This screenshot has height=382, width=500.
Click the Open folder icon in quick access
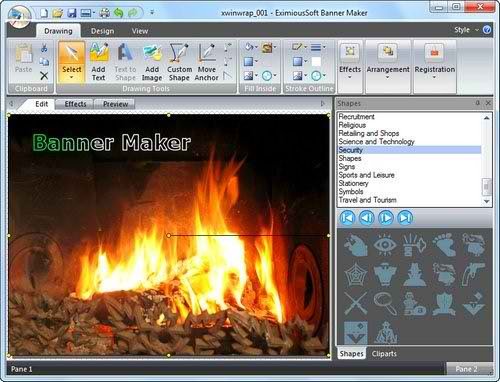coord(58,13)
